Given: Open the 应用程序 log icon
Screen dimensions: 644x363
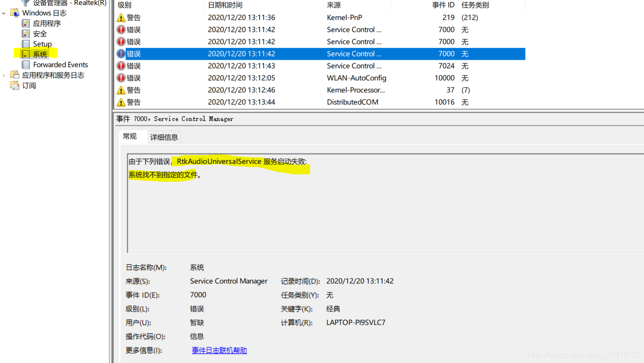Looking at the screenshot, I should pyautogui.click(x=26, y=23).
